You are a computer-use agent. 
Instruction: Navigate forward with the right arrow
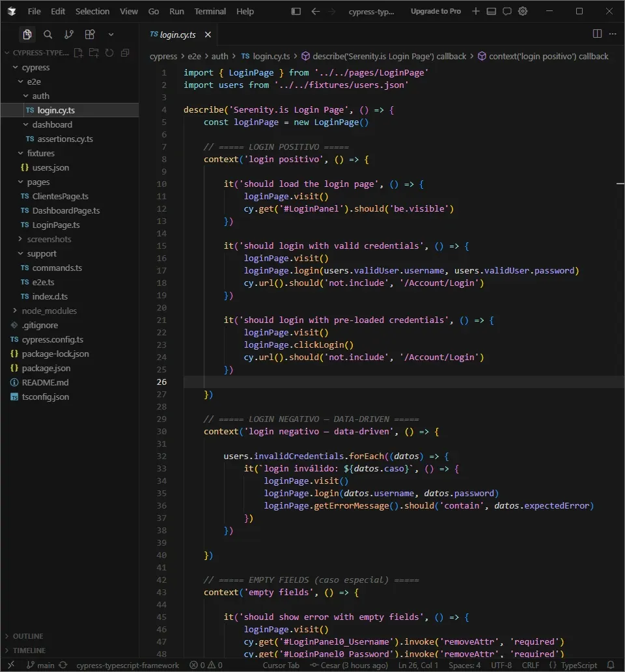click(x=331, y=11)
